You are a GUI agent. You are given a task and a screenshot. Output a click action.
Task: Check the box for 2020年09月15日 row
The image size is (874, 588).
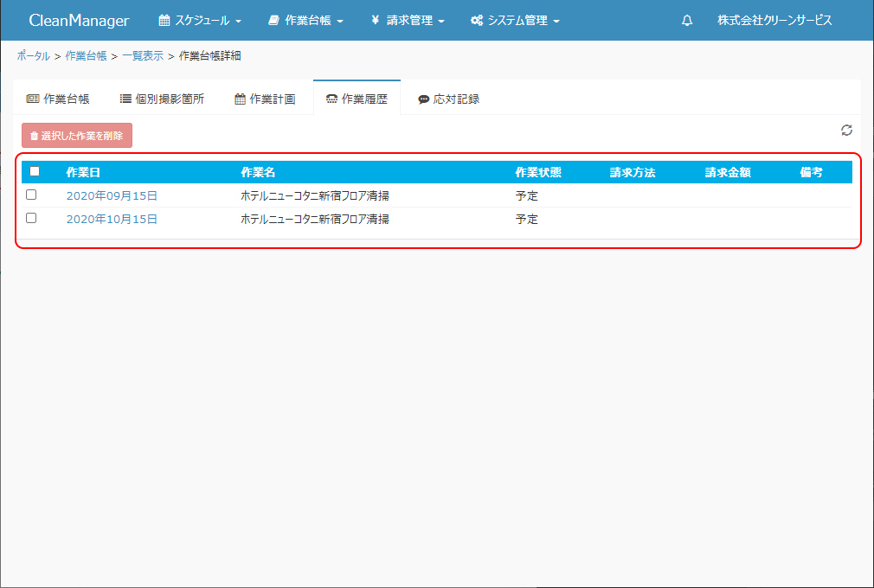coord(31,195)
